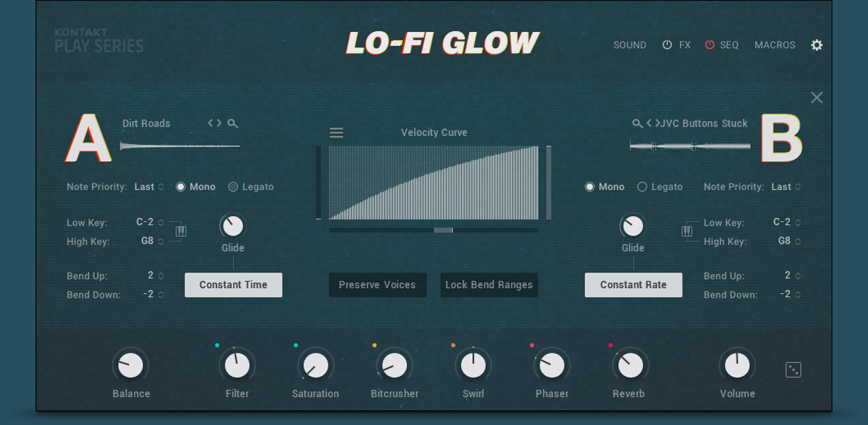Change layer B Low Key value
Viewport: 868px width, 425px height.
(787, 222)
